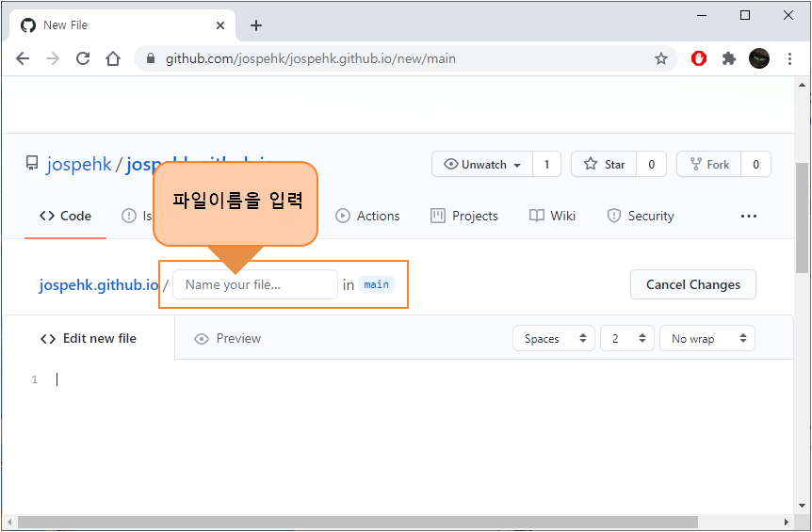Open the Spaces indent mode dropdown
Viewport: 812px width, 532px height.
point(554,338)
